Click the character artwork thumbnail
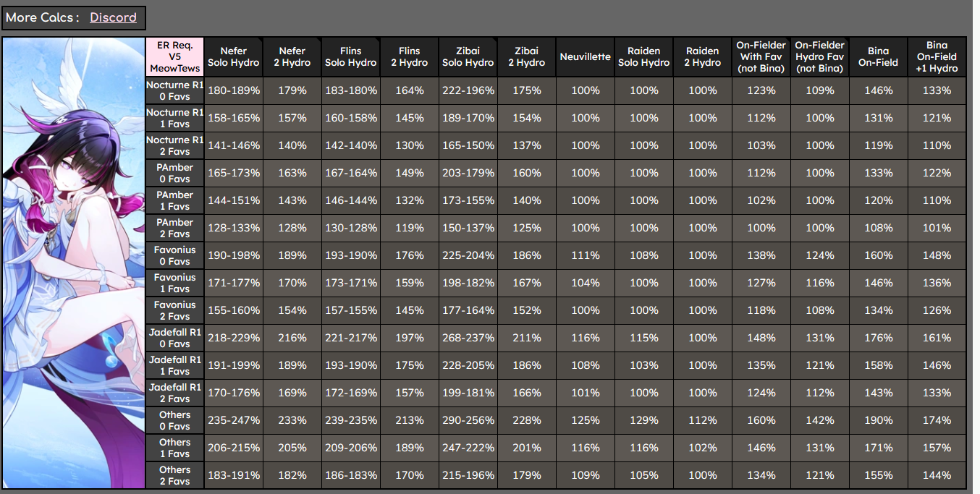Screen dimensions: 980x494 click(x=73, y=263)
